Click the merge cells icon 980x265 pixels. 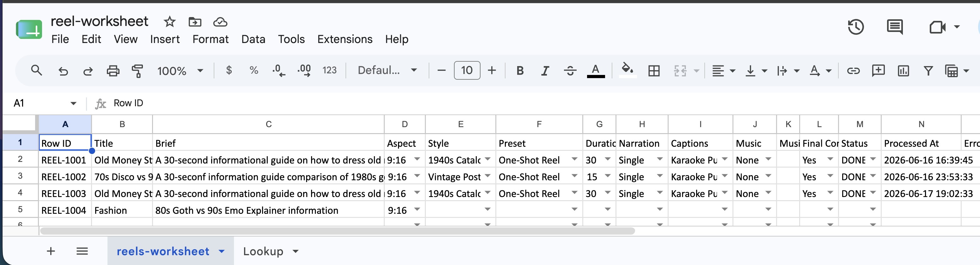[x=680, y=71]
